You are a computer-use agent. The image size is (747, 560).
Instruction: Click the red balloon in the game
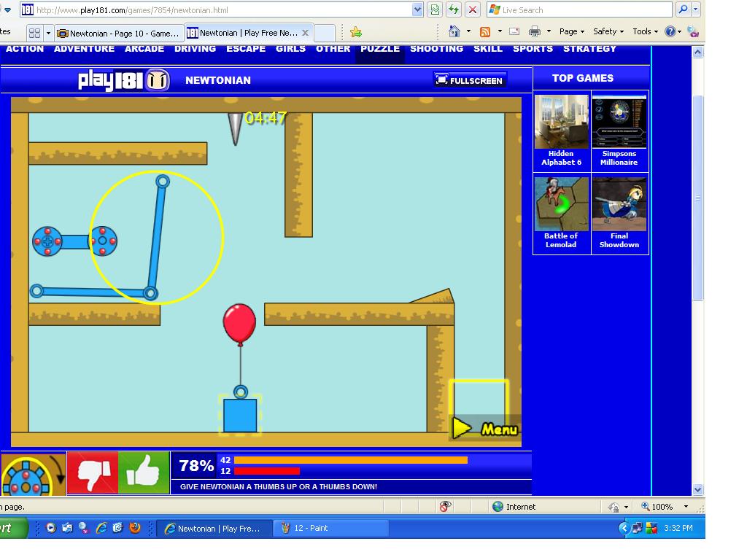239,324
